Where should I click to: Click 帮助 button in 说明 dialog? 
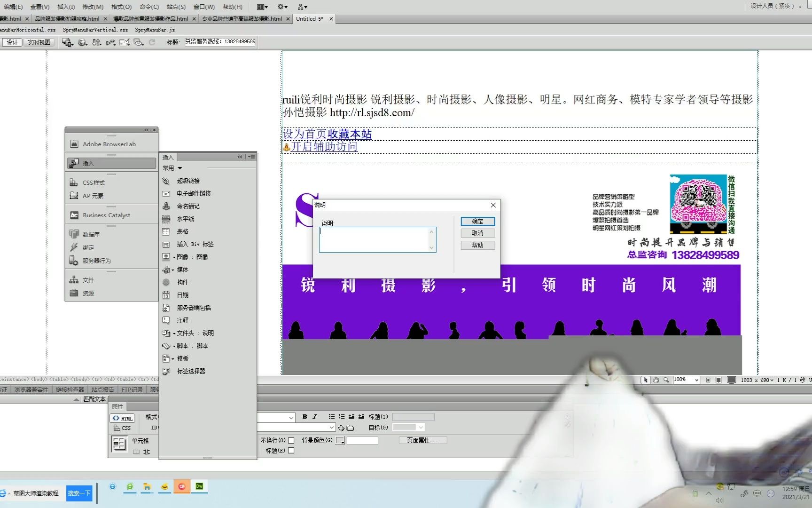coord(477,245)
